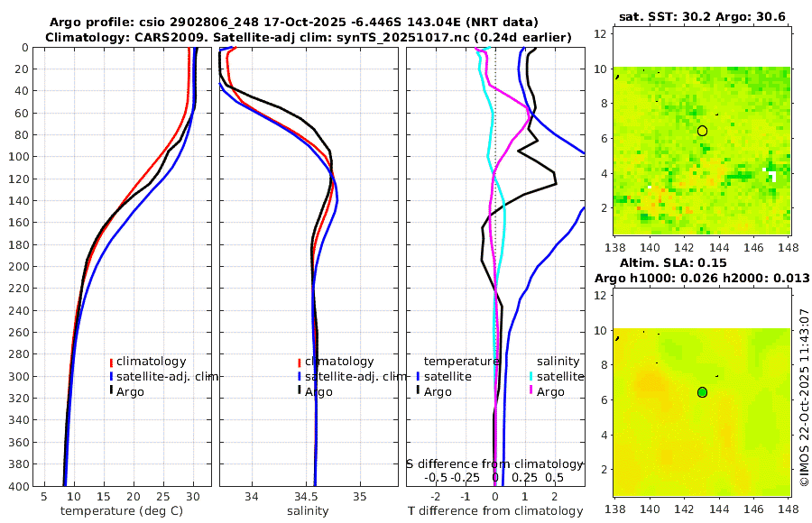812x523 pixels.
Task: Click black Argo legend swatch in temperature panel
Action: pyautogui.click(x=111, y=390)
